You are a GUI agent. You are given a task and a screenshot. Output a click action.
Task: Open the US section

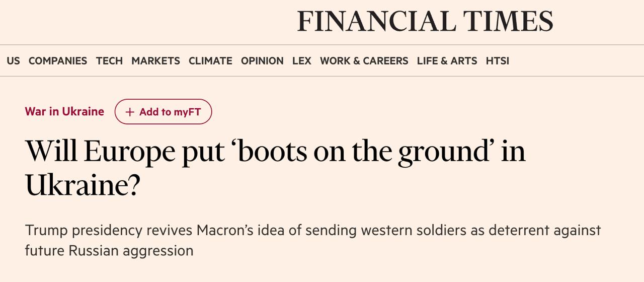14,61
